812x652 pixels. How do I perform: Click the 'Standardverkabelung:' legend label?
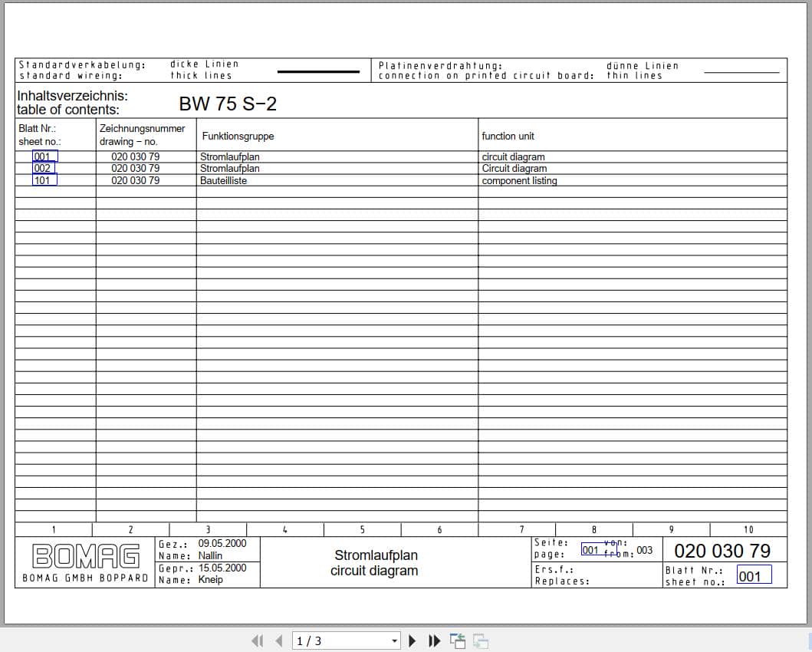pos(82,64)
